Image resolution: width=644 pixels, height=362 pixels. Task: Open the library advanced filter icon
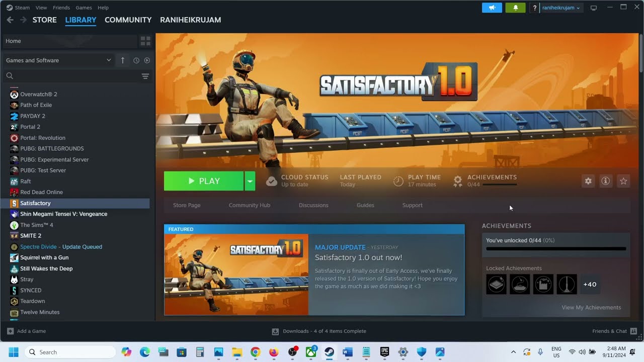point(145,76)
